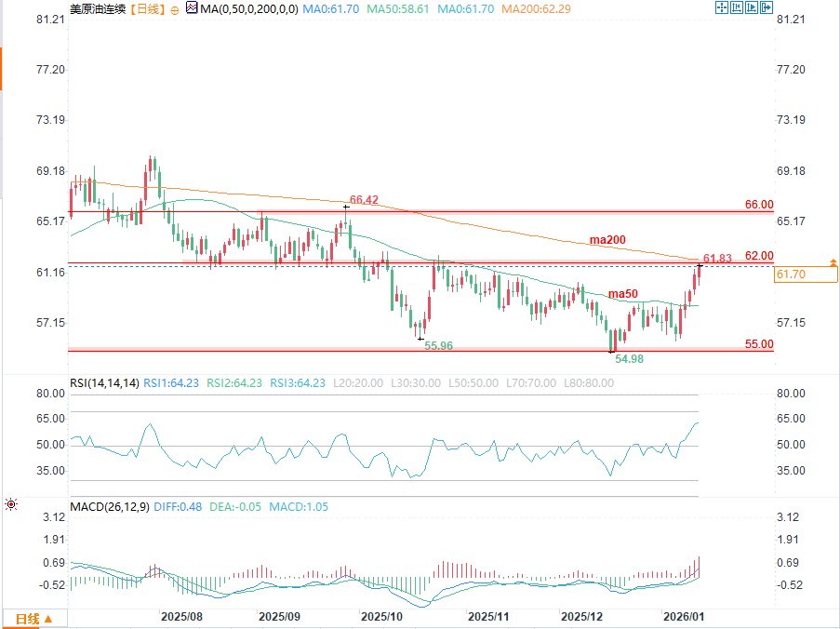The height and width of the screenshot is (629, 840).
Task: Select the red 62.00 level label
Action: (759, 256)
